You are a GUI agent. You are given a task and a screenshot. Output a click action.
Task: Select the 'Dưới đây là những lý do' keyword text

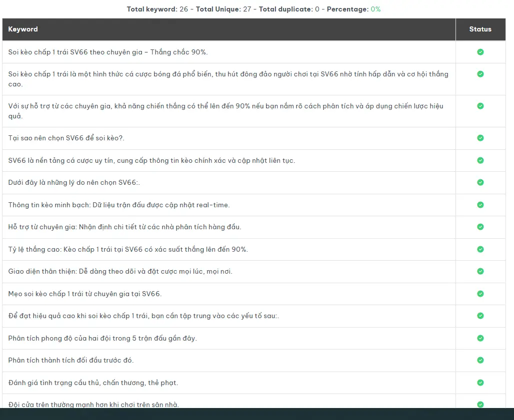pyautogui.click(x=74, y=183)
